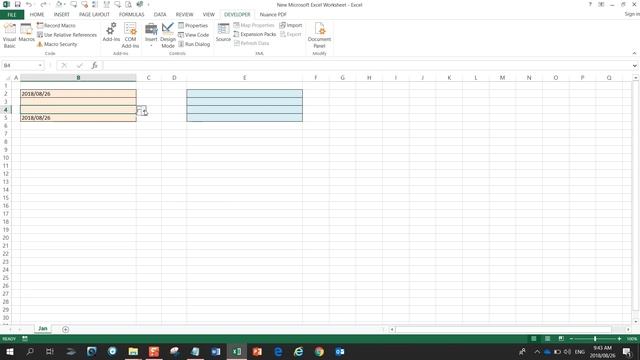The height and width of the screenshot is (360, 640).
Task: Open the Document Panel
Action: (319, 36)
